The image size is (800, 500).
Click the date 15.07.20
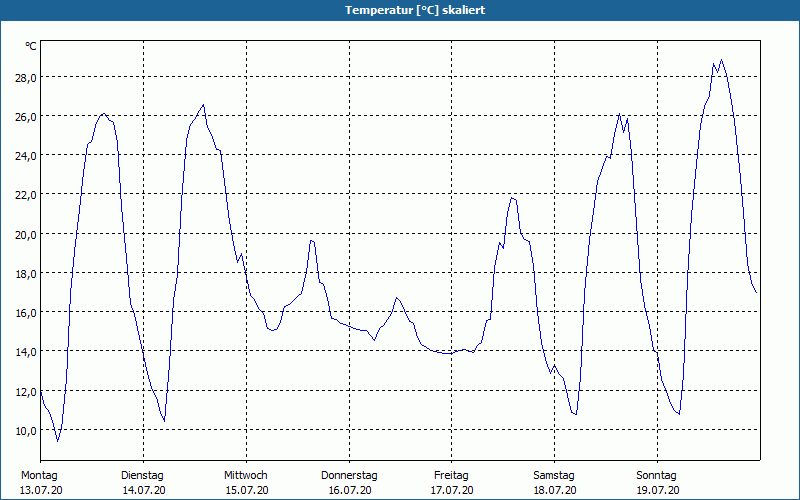247,491
